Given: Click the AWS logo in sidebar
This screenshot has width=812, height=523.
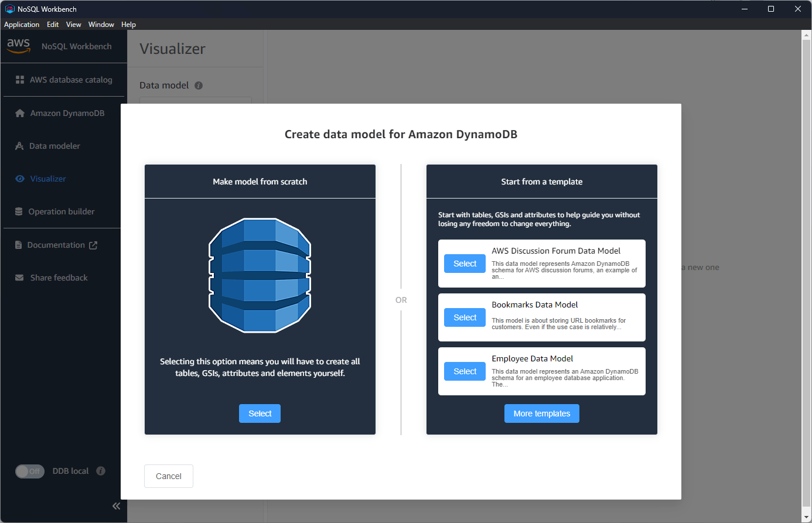Looking at the screenshot, I should [19, 46].
